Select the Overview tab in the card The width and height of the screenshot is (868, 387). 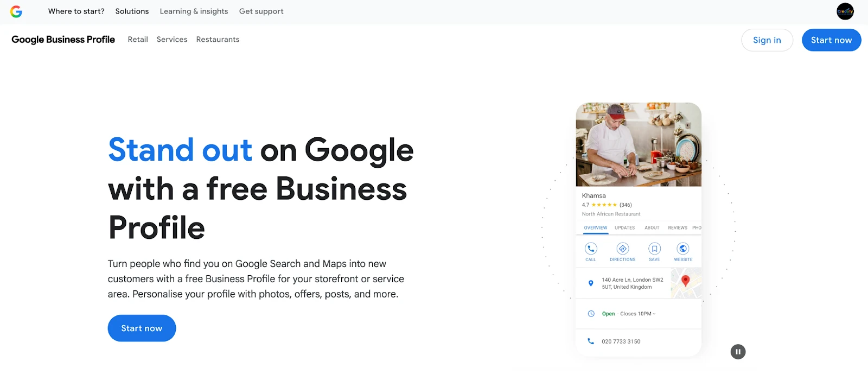pyautogui.click(x=596, y=228)
